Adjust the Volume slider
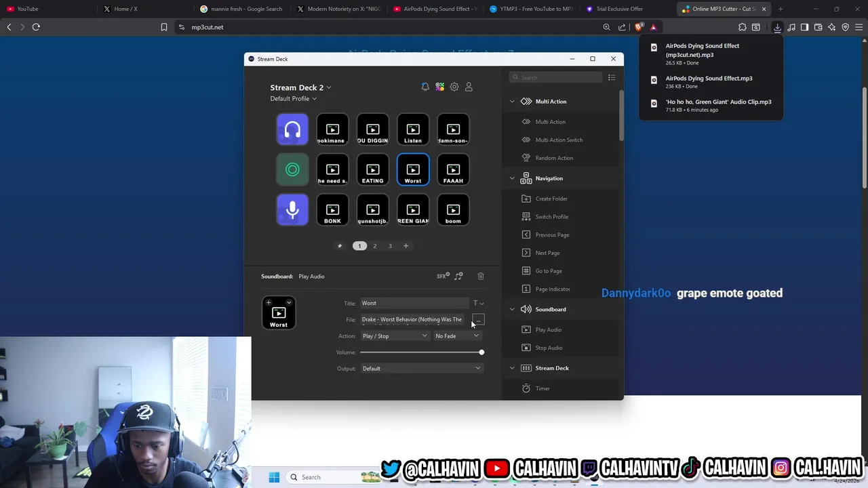868x488 pixels. pyautogui.click(x=421, y=352)
